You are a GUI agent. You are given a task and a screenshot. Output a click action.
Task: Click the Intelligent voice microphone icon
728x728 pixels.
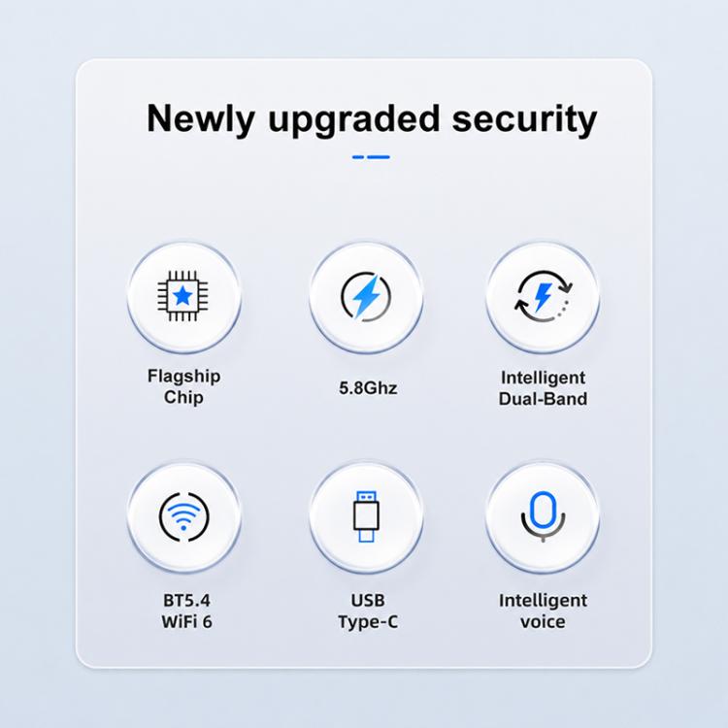pos(543,516)
